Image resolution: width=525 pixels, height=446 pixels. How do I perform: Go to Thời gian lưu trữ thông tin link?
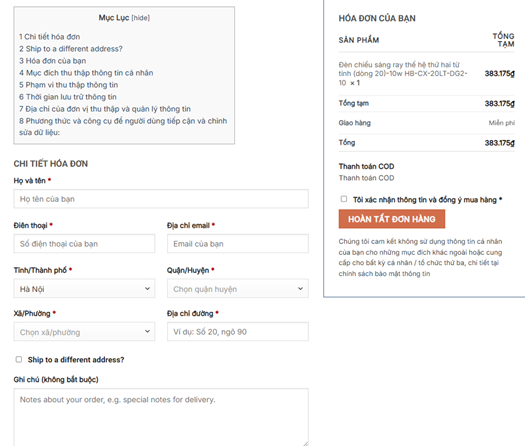pos(68,97)
